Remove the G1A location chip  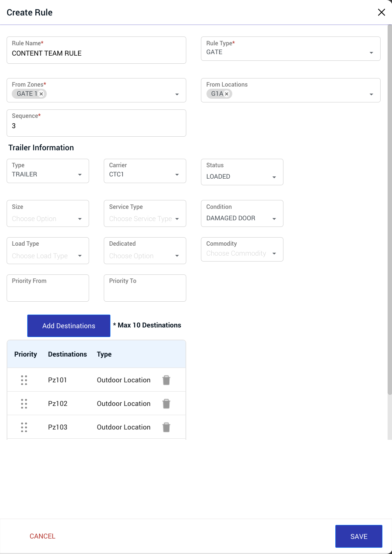(227, 94)
